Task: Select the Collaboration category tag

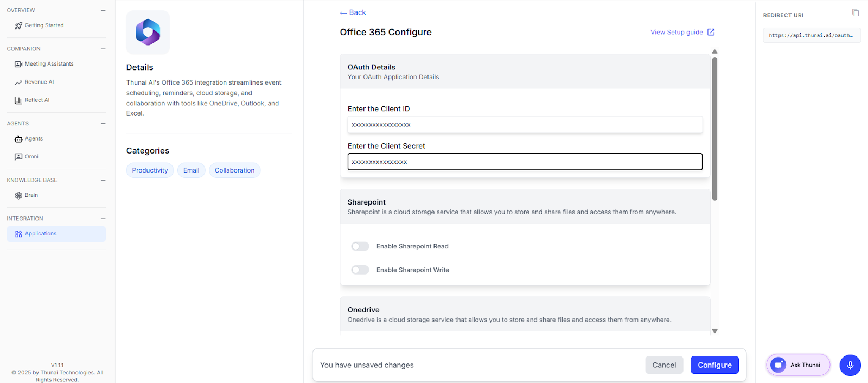Action: pos(234,170)
